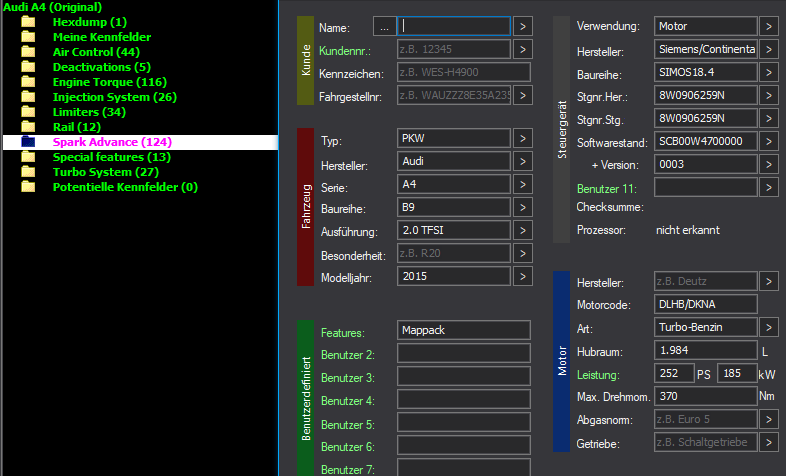The width and height of the screenshot is (786, 476).
Task: Click the folder icon beside Limiters
Action: 29,112
